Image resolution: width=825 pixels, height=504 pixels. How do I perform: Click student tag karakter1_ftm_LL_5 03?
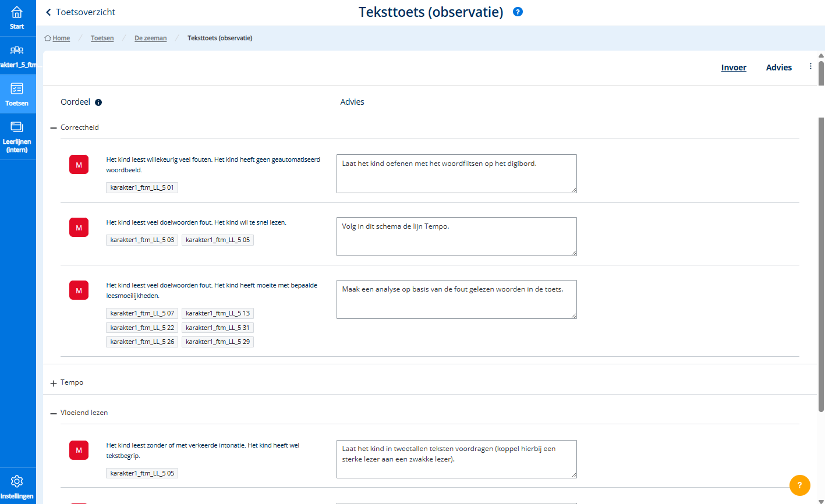point(142,240)
